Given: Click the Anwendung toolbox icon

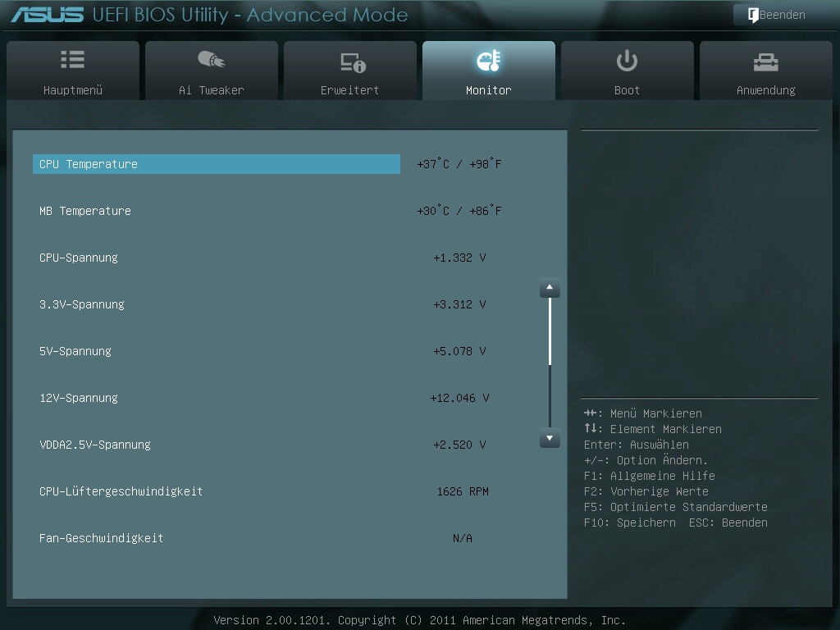Looking at the screenshot, I should (765, 62).
